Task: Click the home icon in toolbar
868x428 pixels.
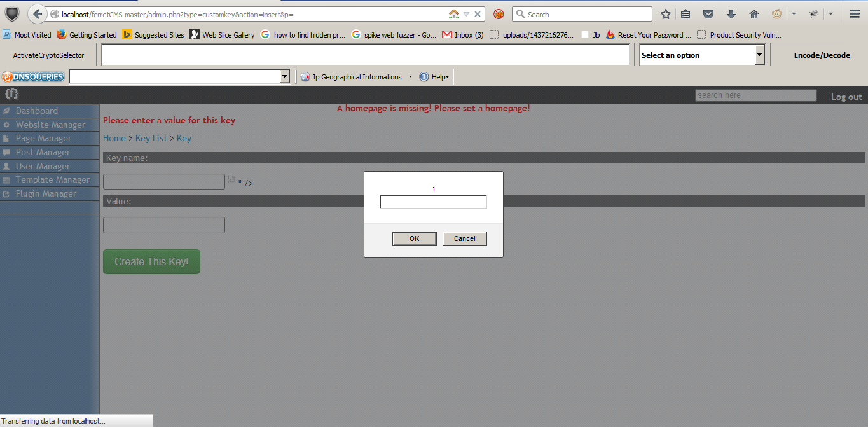Action: [x=754, y=14]
